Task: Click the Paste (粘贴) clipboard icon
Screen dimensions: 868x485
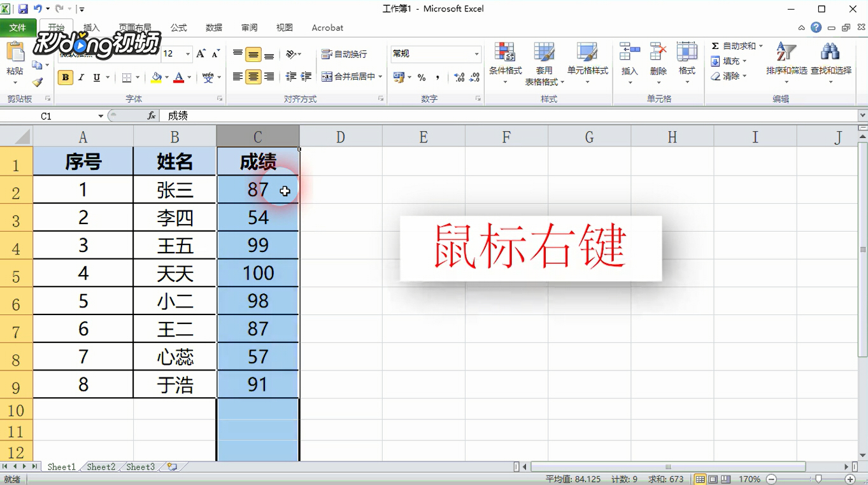Action: tap(15, 53)
